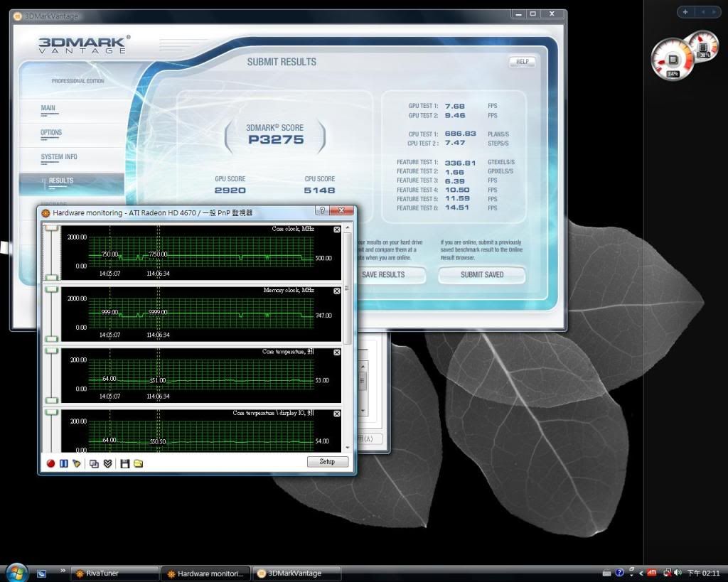The height and width of the screenshot is (582, 728).
Task: Click the GPU TEST 2 value 9.46
Action: [455, 116]
